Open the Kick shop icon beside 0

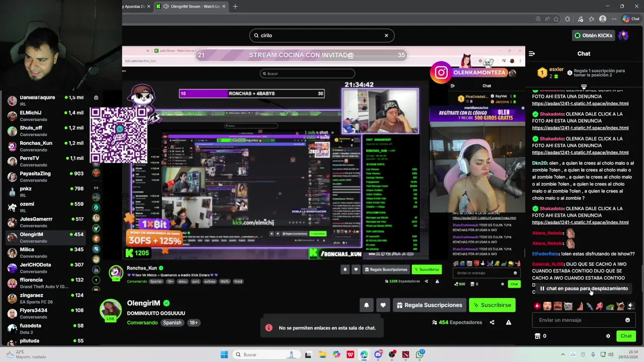[537, 336]
